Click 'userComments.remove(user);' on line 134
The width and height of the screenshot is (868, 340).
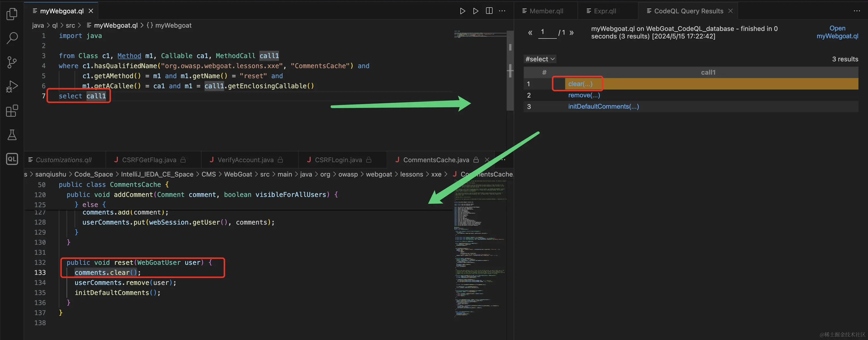[125, 282]
